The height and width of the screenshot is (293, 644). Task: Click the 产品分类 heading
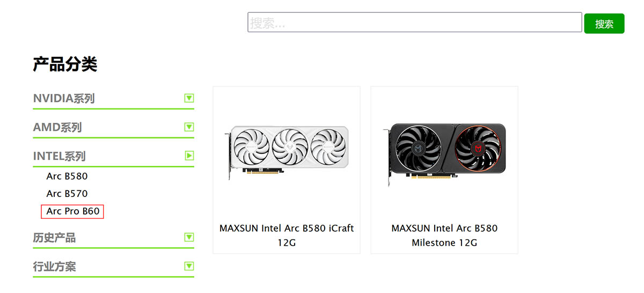[x=65, y=64]
